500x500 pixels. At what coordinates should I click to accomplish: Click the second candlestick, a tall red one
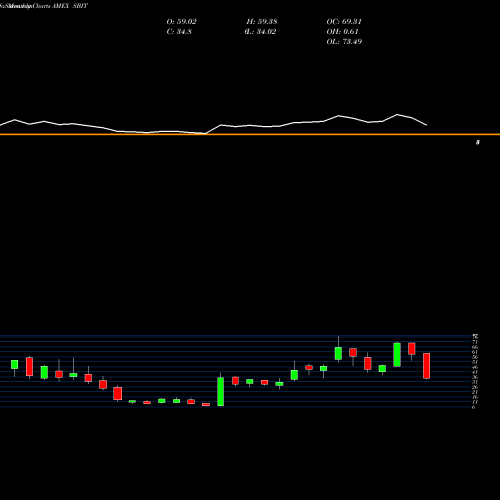pos(29,367)
